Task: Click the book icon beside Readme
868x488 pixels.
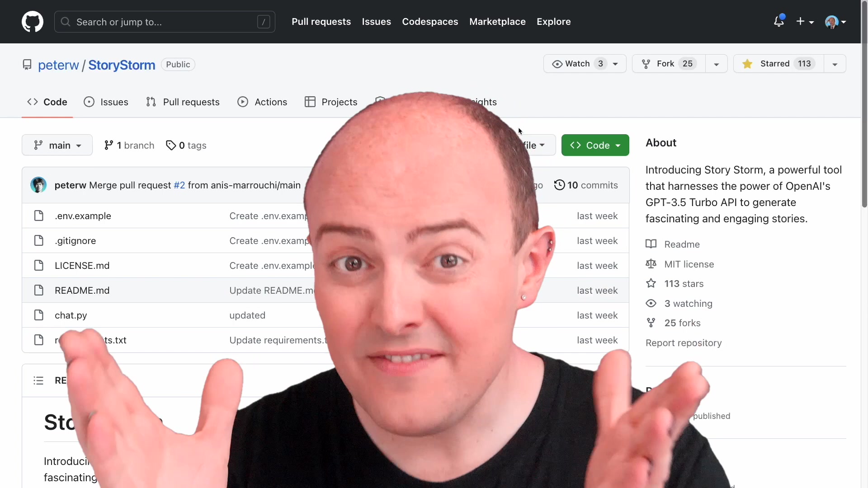Action: (651, 244)
